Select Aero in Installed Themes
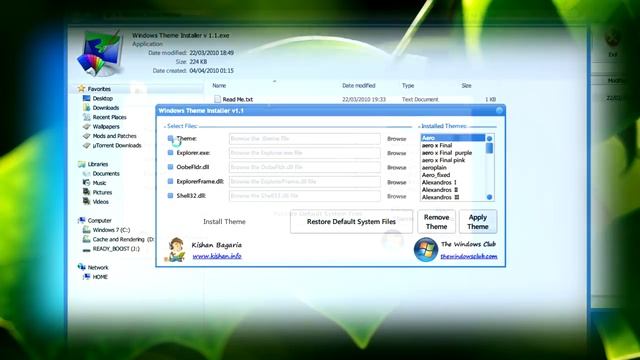The height and width of the screenshot is (360, 640). tap(453, 138)
